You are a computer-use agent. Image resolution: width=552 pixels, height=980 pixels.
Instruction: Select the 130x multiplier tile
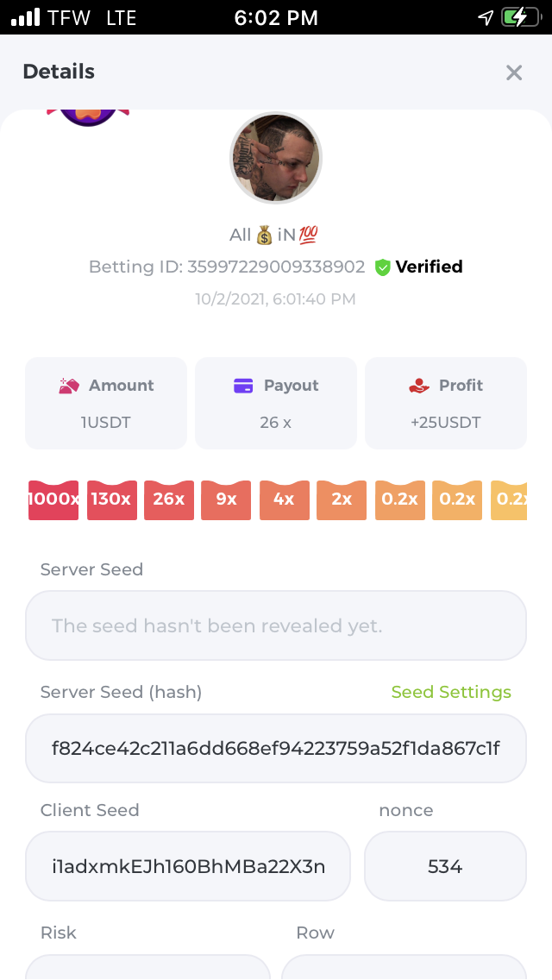[112, 500]
